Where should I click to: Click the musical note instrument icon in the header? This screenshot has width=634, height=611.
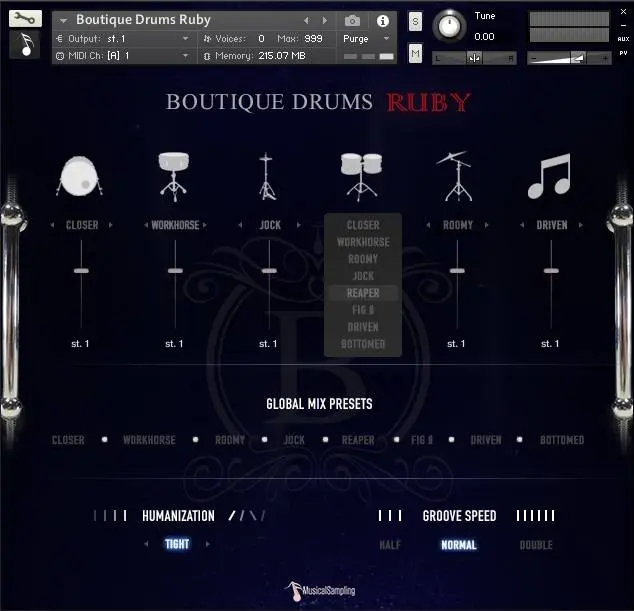click(x=25, y=44)
